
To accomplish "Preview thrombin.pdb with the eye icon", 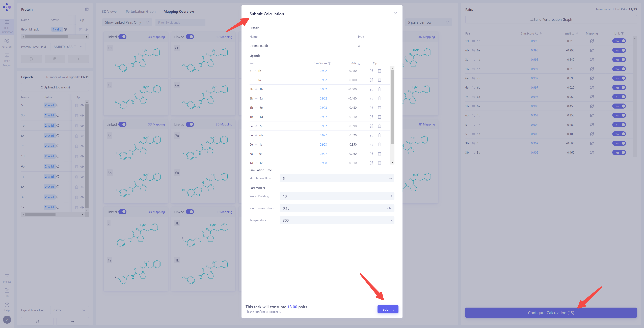I will (87, 29).
